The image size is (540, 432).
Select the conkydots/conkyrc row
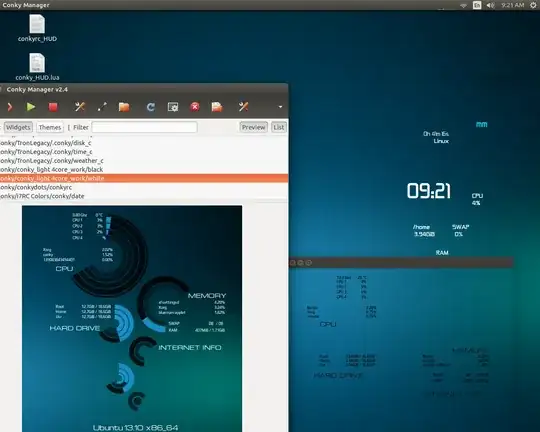tap(144, 187)
